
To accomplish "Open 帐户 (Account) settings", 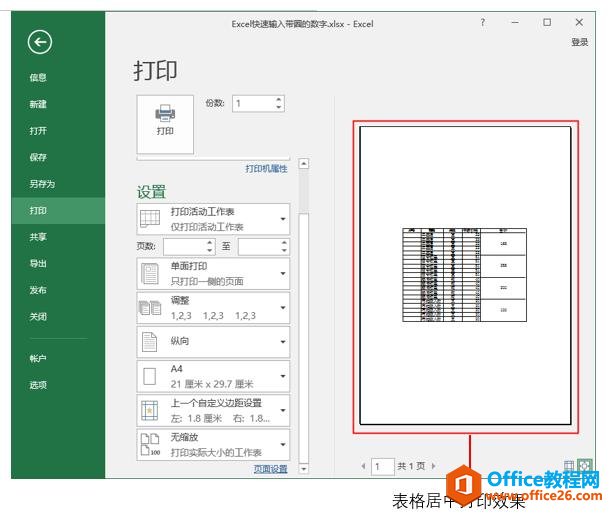I will [38, 358].
